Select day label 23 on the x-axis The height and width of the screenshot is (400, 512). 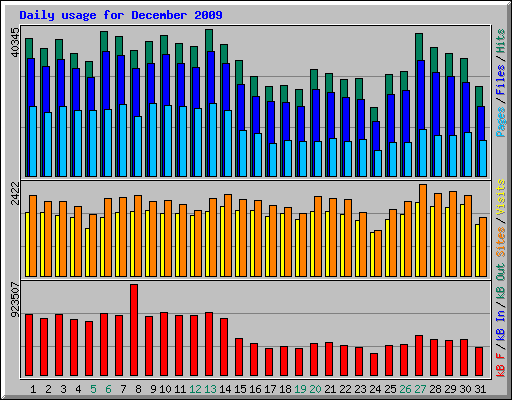tap(360, 389)
